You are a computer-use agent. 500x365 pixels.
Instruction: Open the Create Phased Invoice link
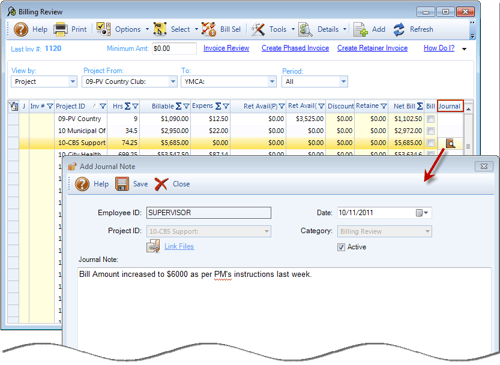point(295,48)
